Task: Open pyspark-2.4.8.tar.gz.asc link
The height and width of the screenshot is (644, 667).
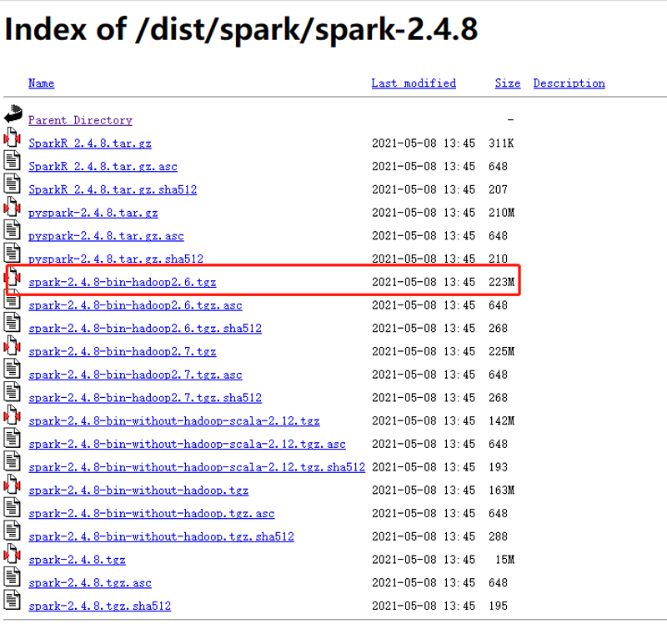Action: (x=107, y=236)
